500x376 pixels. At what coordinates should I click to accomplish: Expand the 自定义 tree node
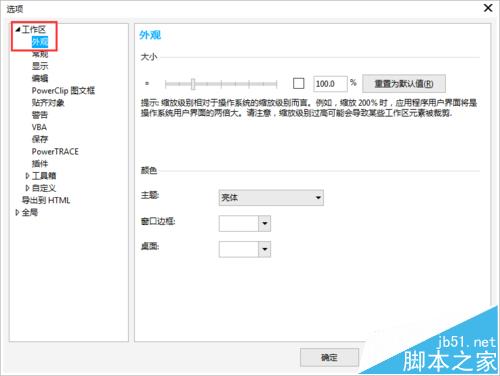pyautogui.click(x=27, y=188)
